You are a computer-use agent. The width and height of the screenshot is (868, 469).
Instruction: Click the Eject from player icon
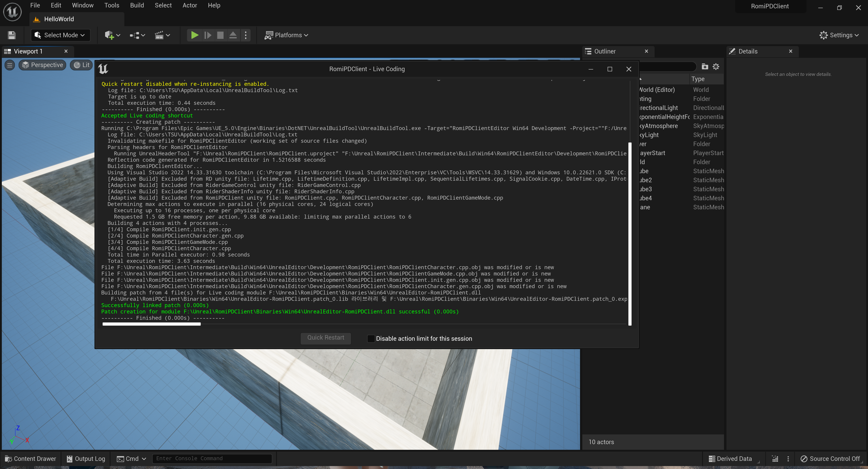click(x=233, y=35)
